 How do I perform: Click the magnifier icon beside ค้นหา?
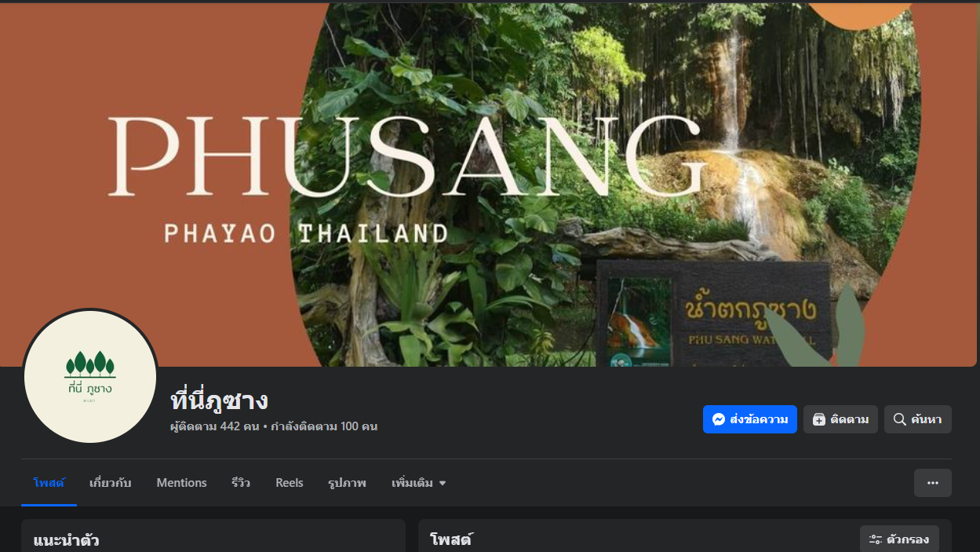(900, 419)
